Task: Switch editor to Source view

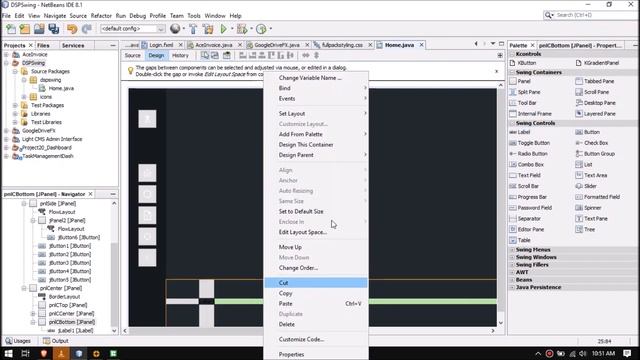Action: click(x=133, y=55)
